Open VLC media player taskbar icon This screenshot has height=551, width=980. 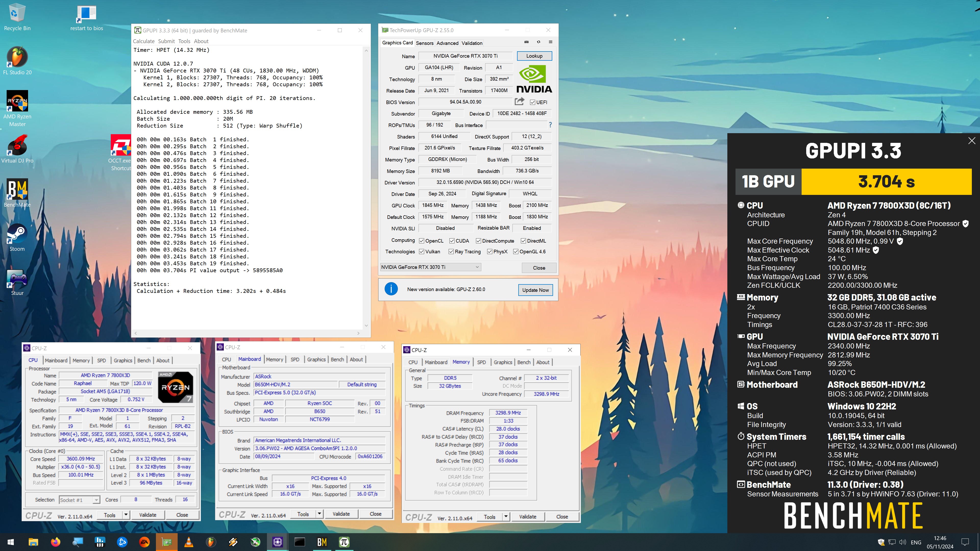pyautogui.click(x=189, y=542)
